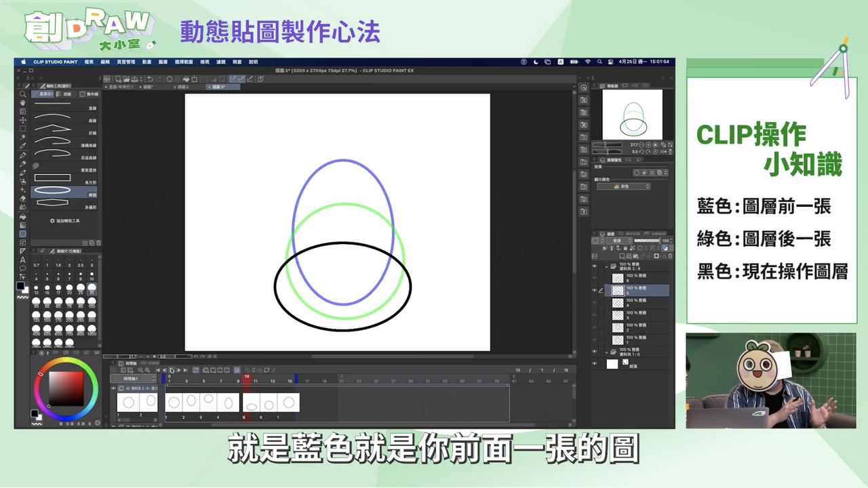Click the color saturation square in color wheel
868x488 pixels.
point(66,388)
